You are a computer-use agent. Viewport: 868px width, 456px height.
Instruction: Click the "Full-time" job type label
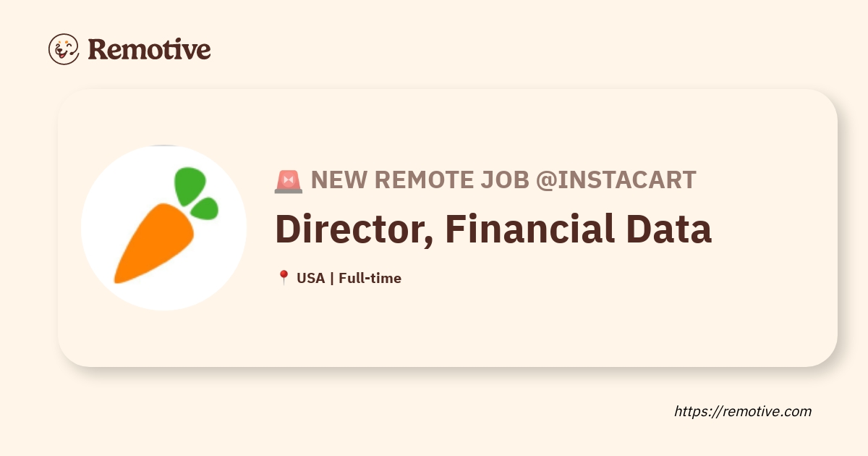point(370,278)
